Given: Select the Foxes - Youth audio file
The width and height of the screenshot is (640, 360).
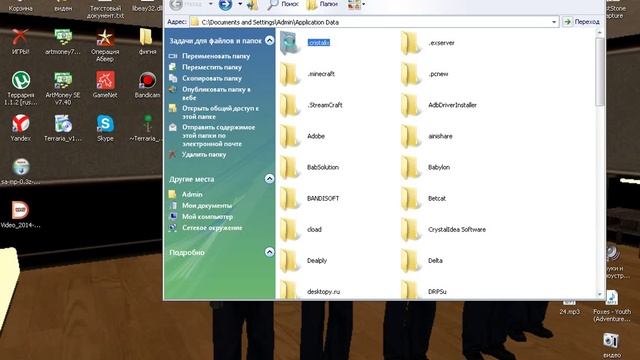Looking at the screenshot, I should tap(612, 306).
